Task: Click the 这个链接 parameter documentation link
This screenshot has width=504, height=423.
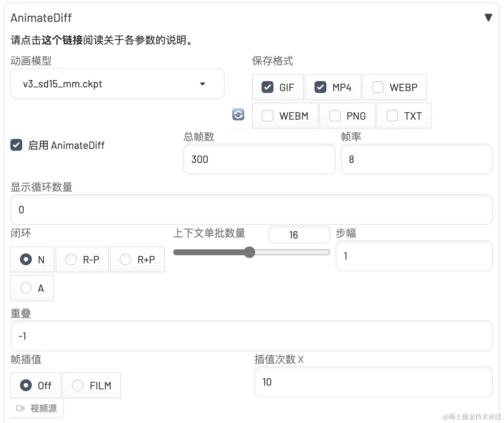Action: click(62, 40)
